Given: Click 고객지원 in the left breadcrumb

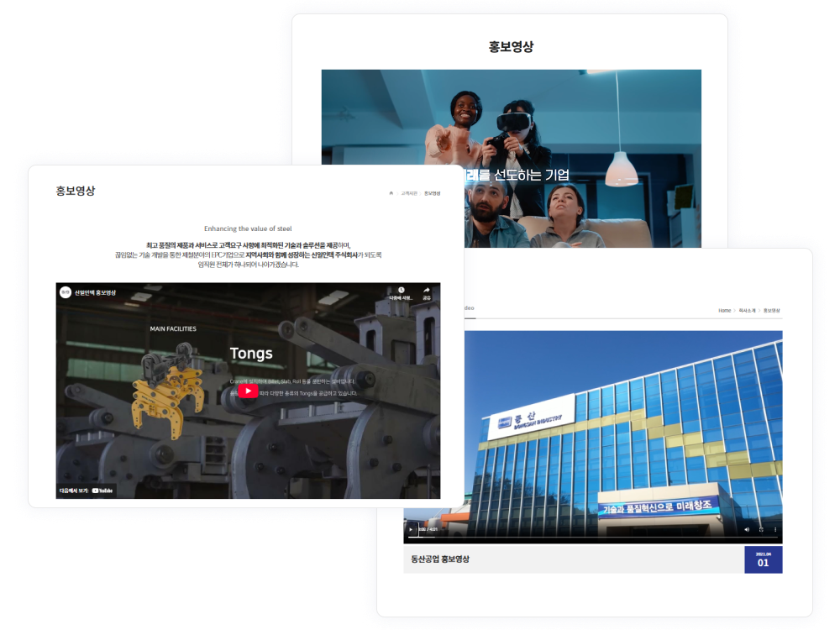Looking at the screenshot, I should 409,193.
